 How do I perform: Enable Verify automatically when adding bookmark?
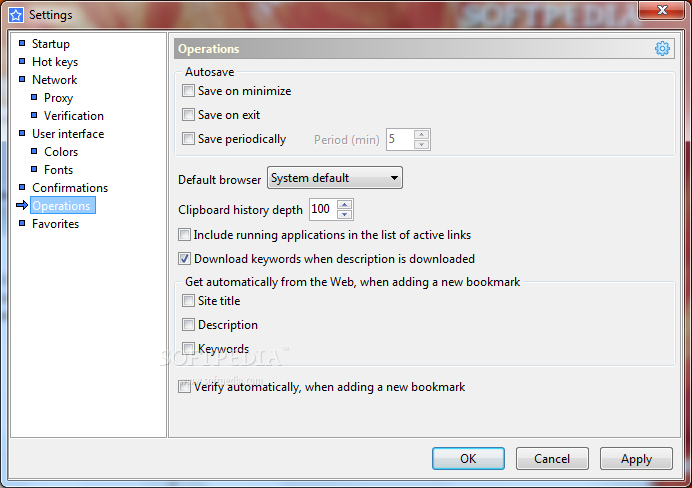(x=184, y=387)
